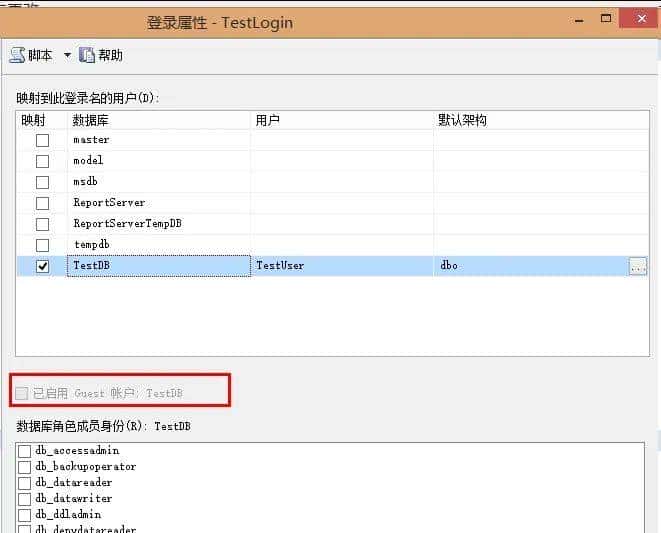Check the msdb database mapping checkbox
The image size is (661, 533).
pyautogui.click(x=43, y=183)
